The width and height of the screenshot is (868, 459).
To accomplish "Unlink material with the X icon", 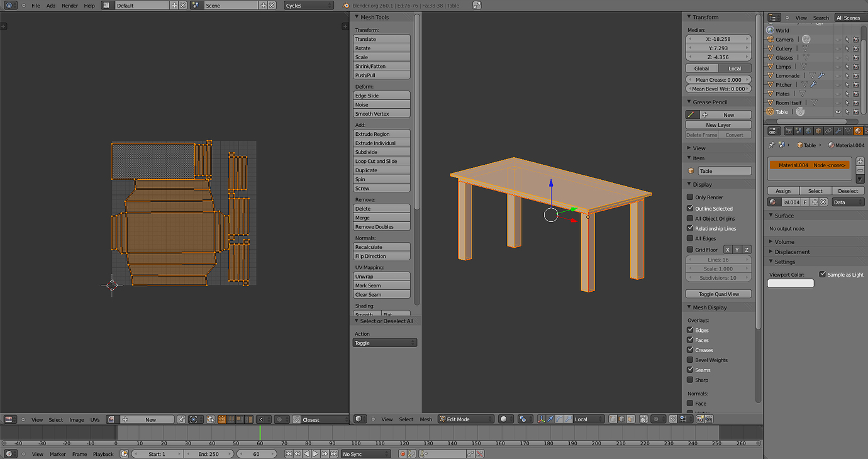I will (823, 202).
